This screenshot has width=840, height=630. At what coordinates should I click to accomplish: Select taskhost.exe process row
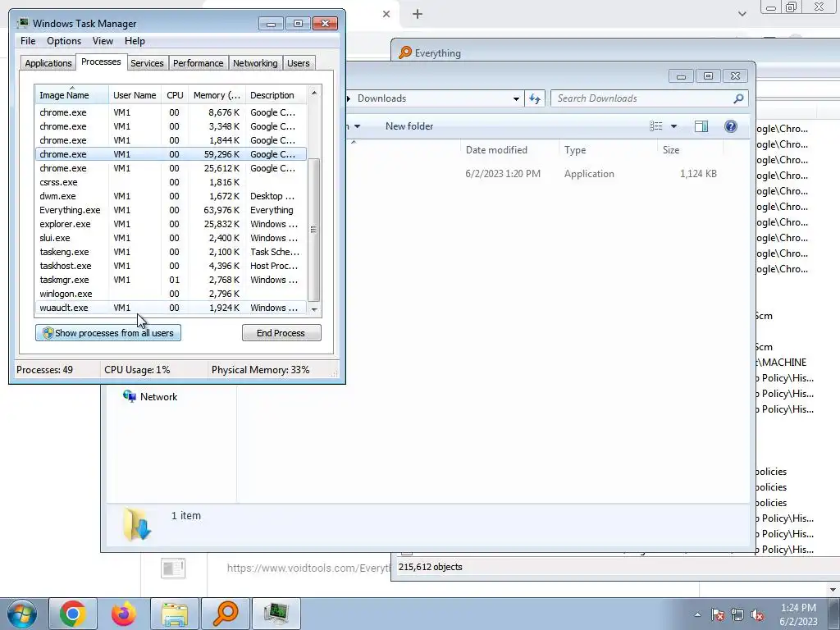(x=171, y=266)
